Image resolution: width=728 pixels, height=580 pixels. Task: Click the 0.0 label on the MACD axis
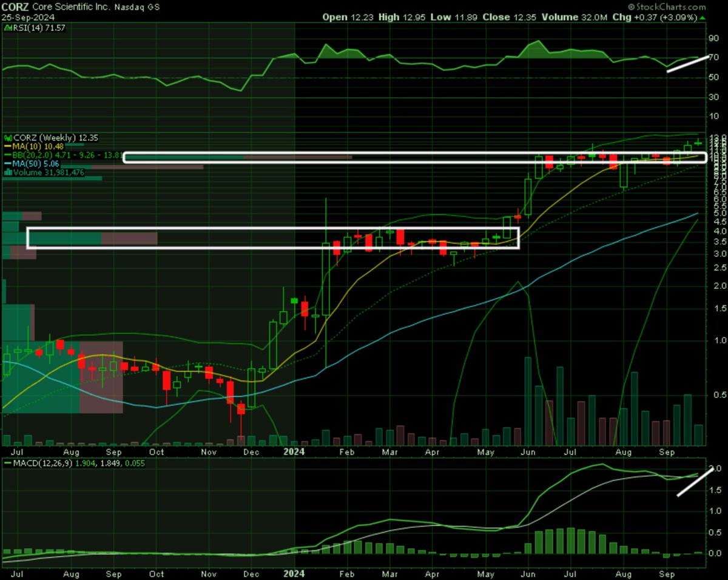[x=716, y=553]
